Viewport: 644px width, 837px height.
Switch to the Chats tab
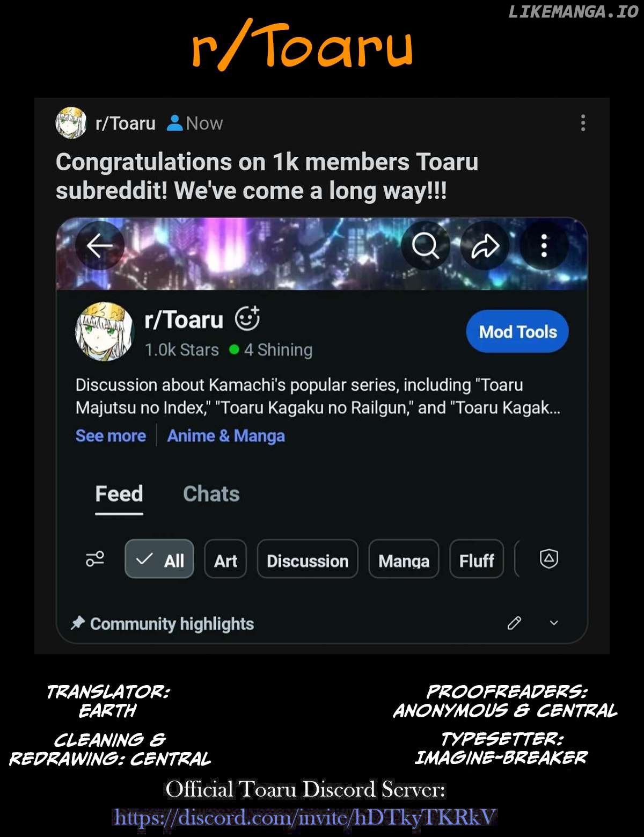pyautogui.click(x=211, y=494)
